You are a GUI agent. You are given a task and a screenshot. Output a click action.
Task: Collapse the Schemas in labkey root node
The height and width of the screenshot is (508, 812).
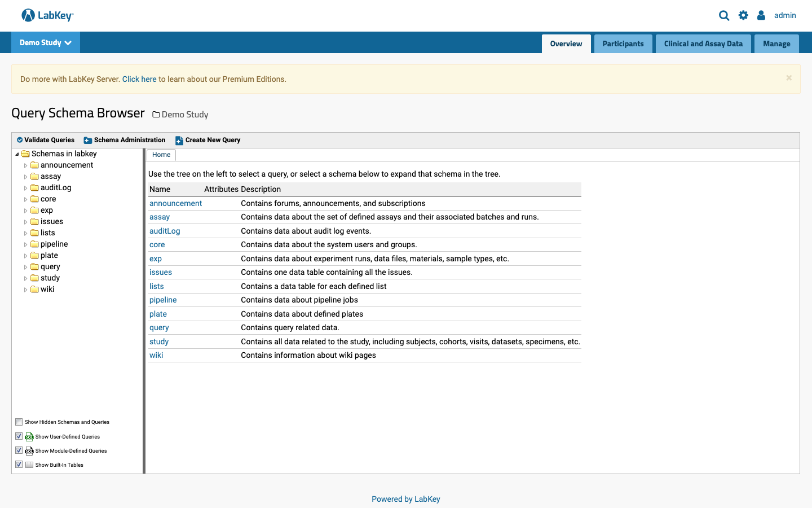pyautogui.click(x=17, y=154)
